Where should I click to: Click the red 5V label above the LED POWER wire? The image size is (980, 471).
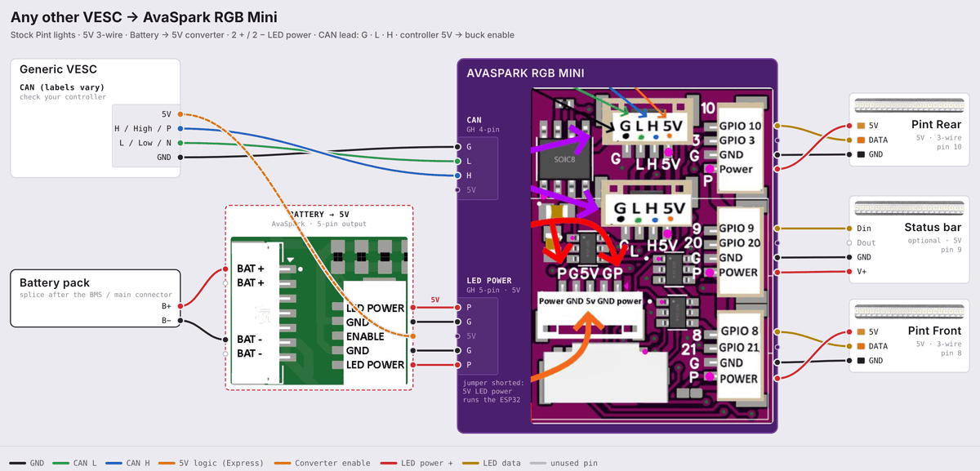click(435, 300)
